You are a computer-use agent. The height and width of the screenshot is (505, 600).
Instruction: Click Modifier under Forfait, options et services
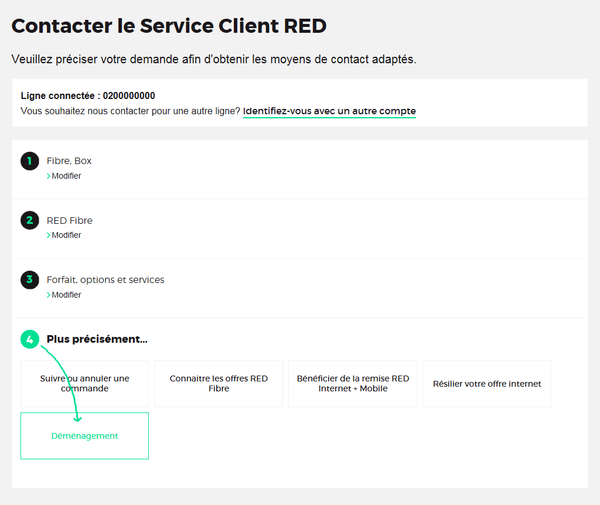coord(66,295)
